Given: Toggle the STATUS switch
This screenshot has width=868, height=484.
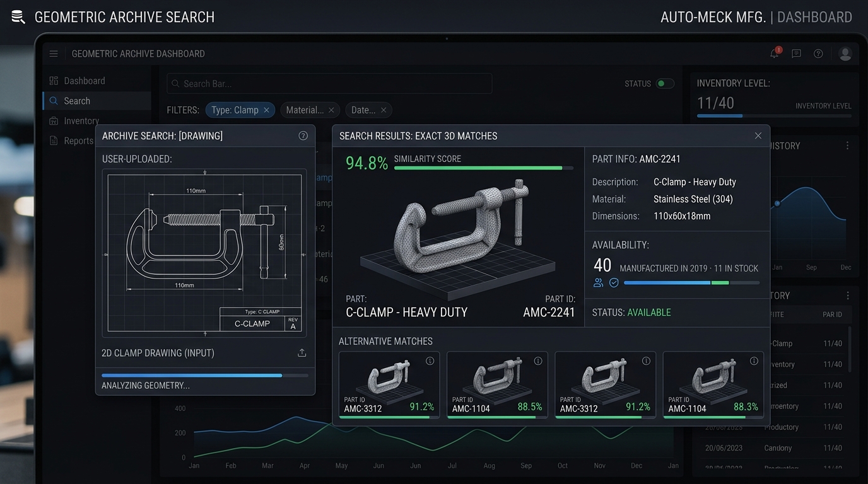Looking at the screenshot, I should pos(665,84).
